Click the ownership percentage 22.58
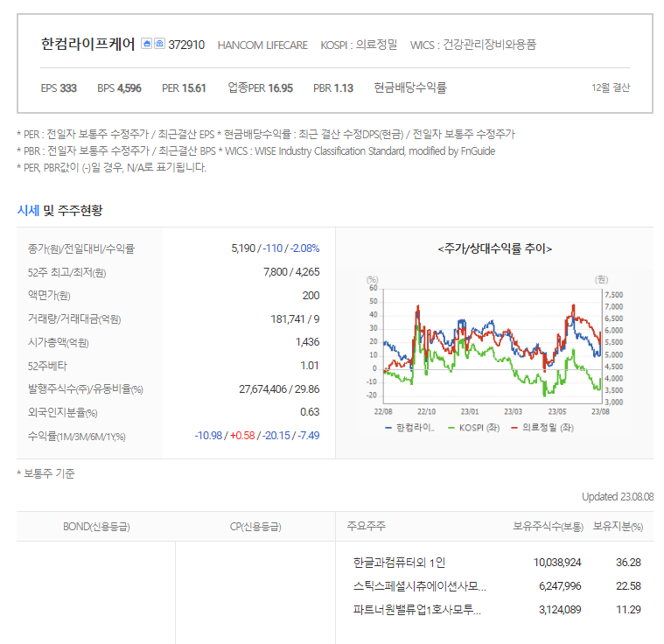The height and width of the screenshot is (644, 664). coord(628,586)
